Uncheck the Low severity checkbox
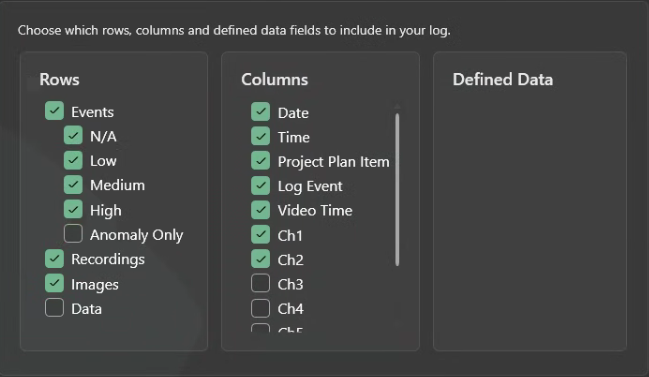This screenshot has height=377, width=649. point(73,160)
